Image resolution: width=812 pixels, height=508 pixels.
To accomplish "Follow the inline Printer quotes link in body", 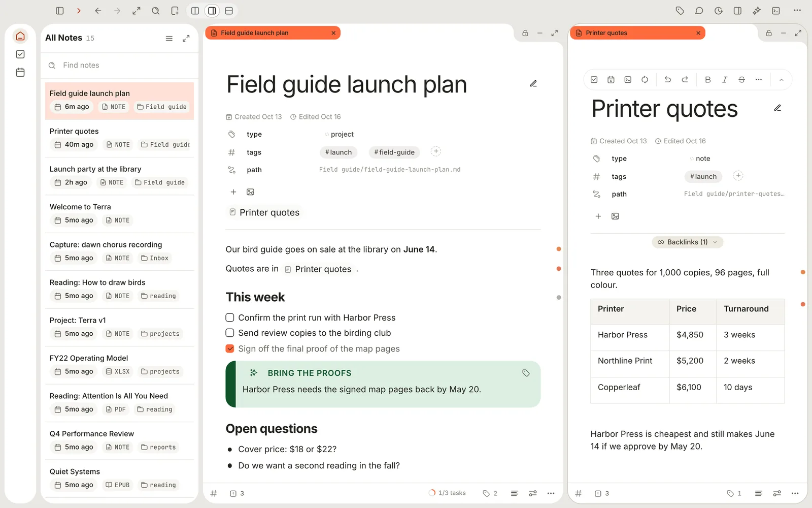I will [x=318, y=269].
